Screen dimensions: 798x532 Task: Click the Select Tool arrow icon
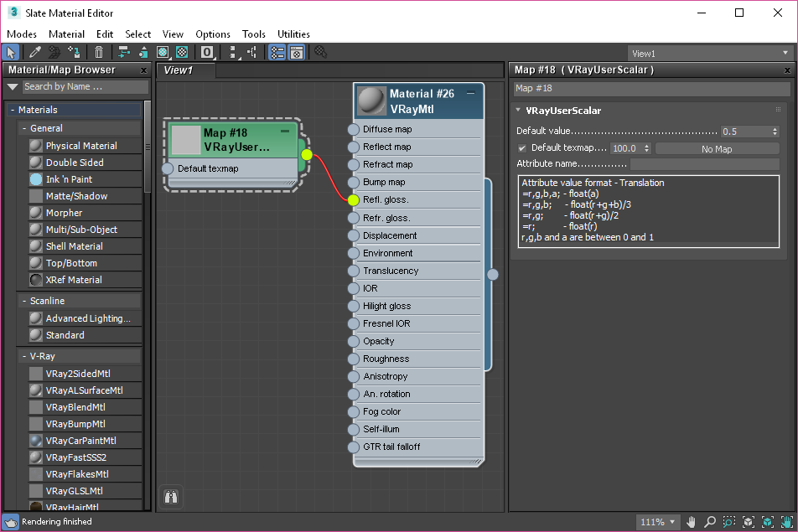click(11, 53)
